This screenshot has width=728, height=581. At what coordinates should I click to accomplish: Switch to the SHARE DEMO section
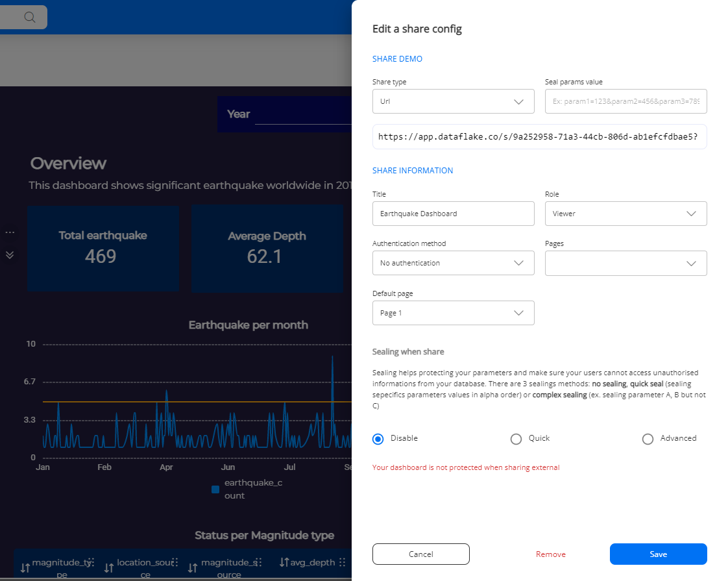397,58
